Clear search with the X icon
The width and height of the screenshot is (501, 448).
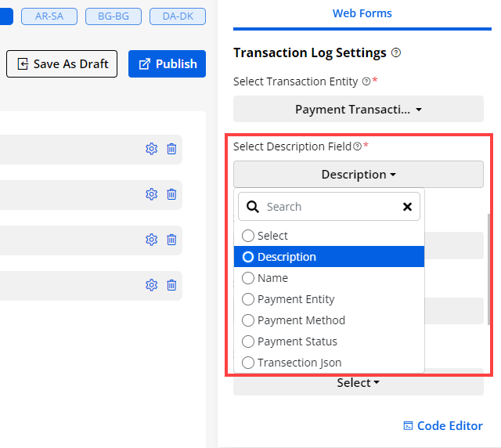(407, 207)
